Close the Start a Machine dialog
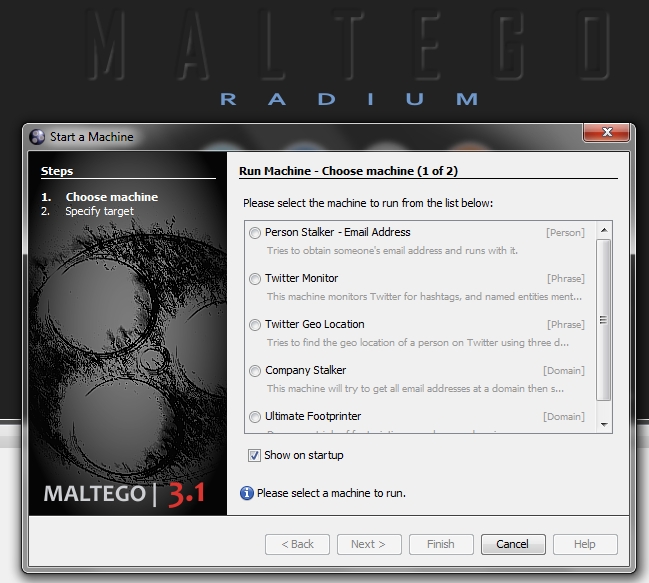The image size is (649, 583). 606,135
